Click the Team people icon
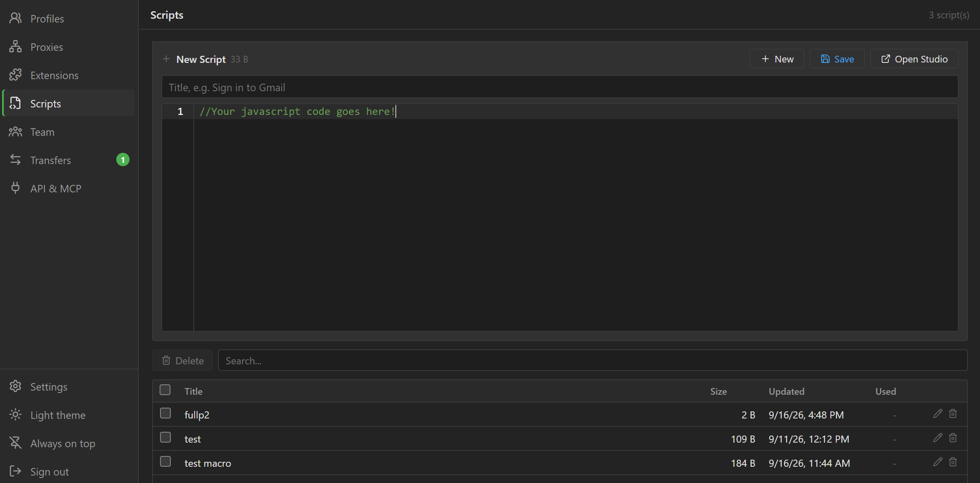980x483 pixels. click(x=15, y=132)
